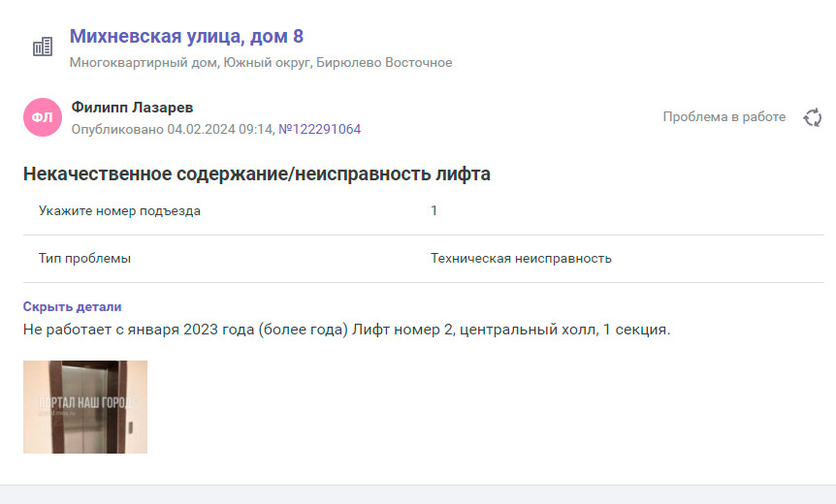
Task: Select the Тип проблемы field label
Action: (84, 259)
